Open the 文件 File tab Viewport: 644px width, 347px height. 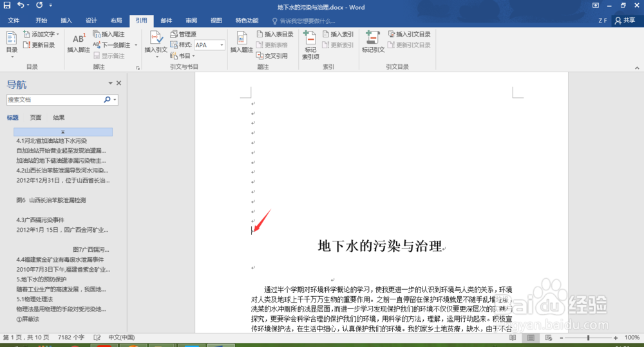(14, 21)
